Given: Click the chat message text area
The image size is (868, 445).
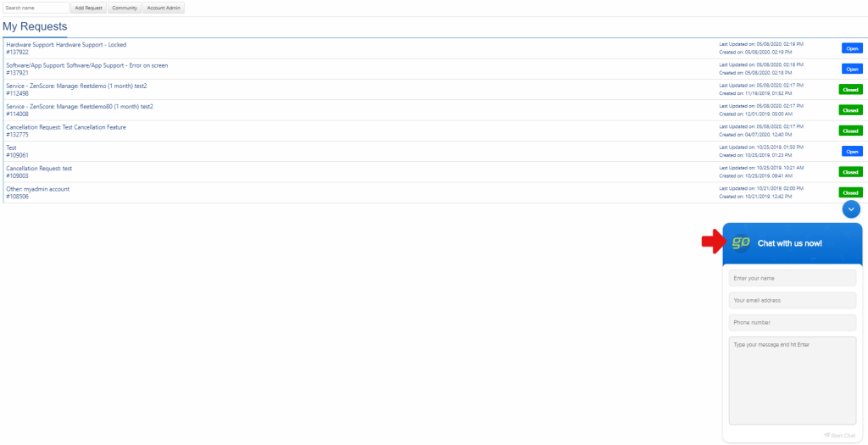Looking at the screenshot, I should point(793,381).
